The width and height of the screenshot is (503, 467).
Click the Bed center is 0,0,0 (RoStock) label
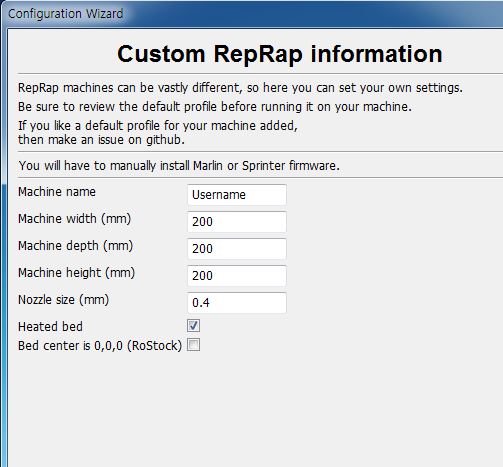click(x=100, y=346)
